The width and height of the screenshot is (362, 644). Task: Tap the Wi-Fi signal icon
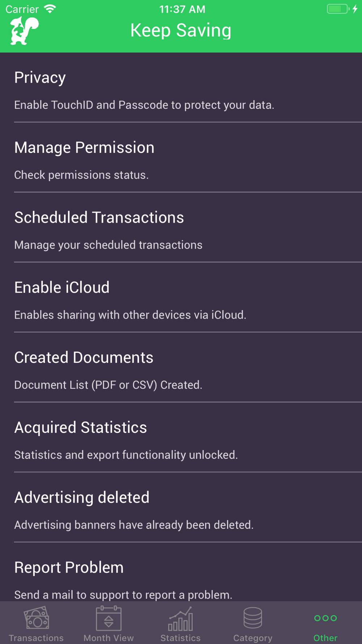[50, 9]
